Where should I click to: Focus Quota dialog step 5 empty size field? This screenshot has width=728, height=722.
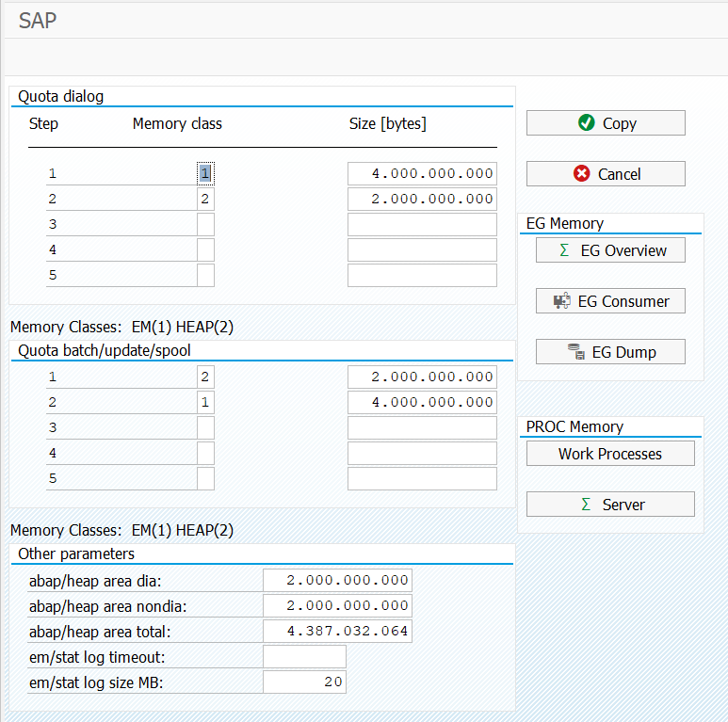(422, 275)
